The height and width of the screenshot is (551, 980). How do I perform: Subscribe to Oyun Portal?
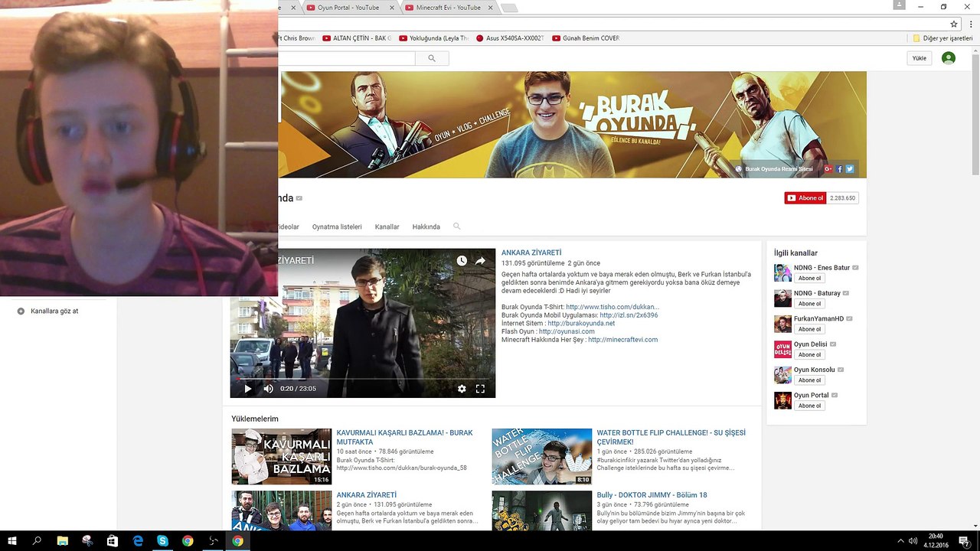pyautogui.click(x=809, y=406)
